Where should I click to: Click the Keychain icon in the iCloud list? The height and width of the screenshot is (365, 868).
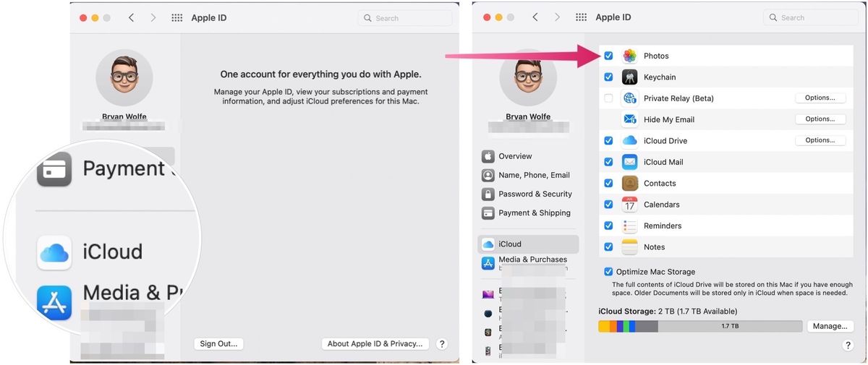(629, 77)
